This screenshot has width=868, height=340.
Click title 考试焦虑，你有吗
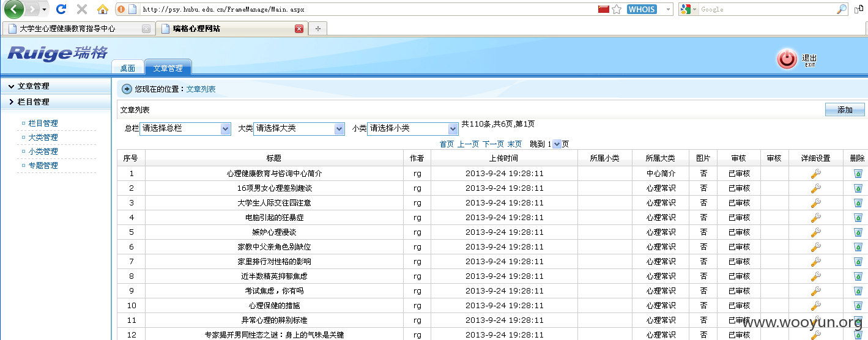point(274,291)
